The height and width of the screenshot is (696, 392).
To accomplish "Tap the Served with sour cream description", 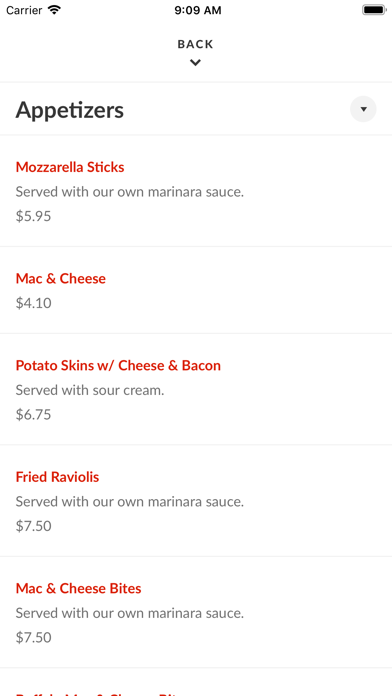I will click(90, 390).
